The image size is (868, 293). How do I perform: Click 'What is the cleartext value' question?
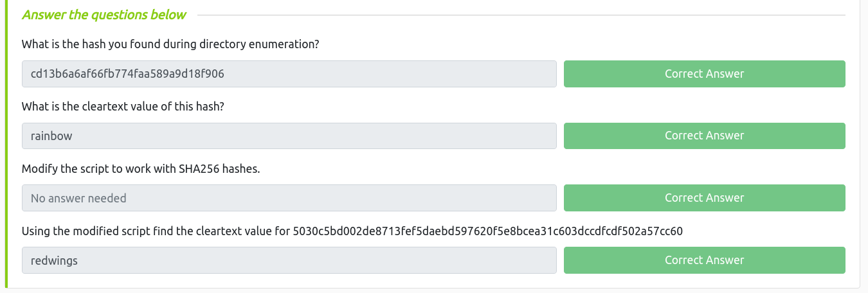pos(123,107)
